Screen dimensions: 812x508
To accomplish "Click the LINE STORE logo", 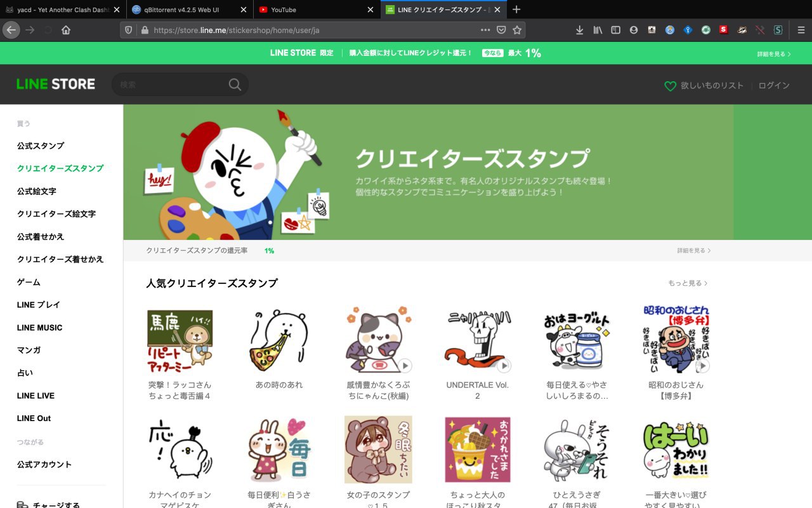I will point(56,84).
